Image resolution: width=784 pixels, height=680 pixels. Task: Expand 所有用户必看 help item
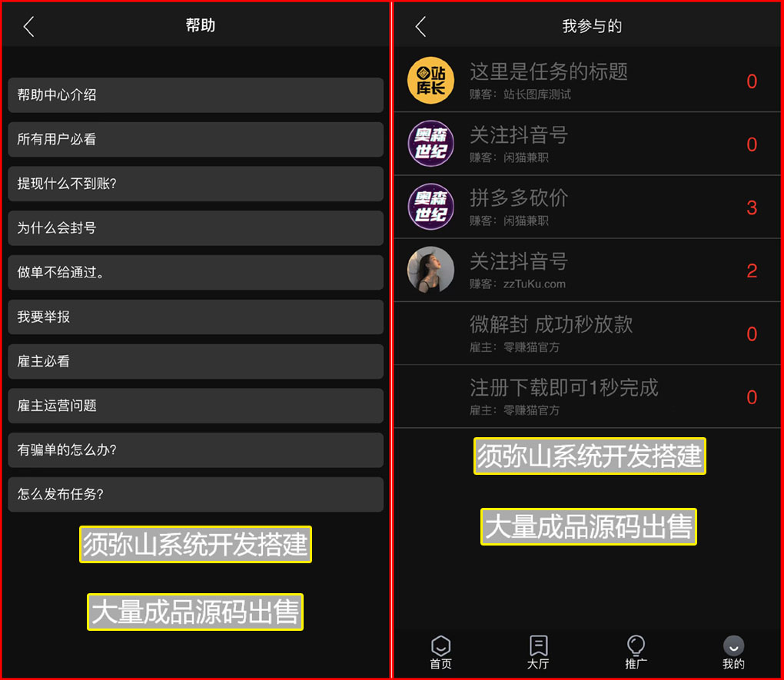(195, 140)
